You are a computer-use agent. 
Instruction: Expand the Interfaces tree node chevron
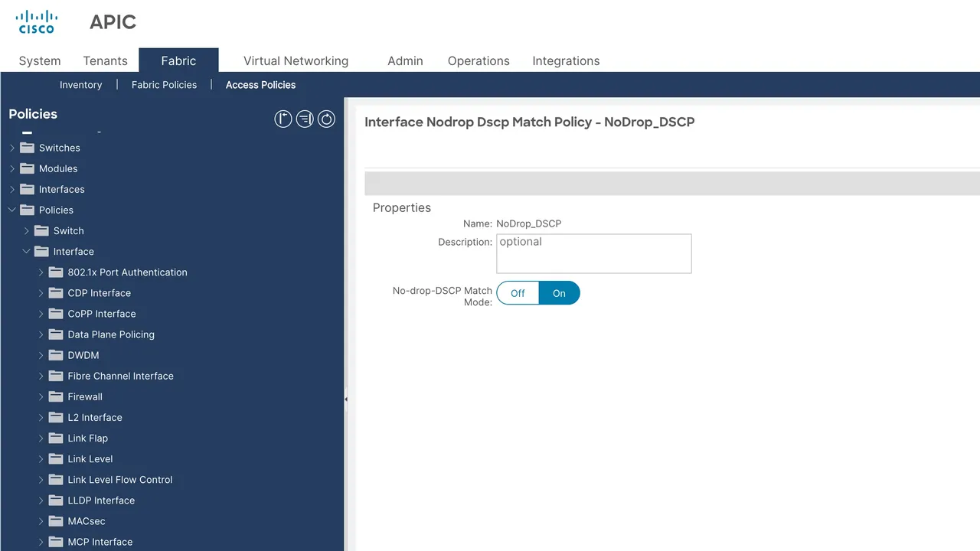click(12, 189)
